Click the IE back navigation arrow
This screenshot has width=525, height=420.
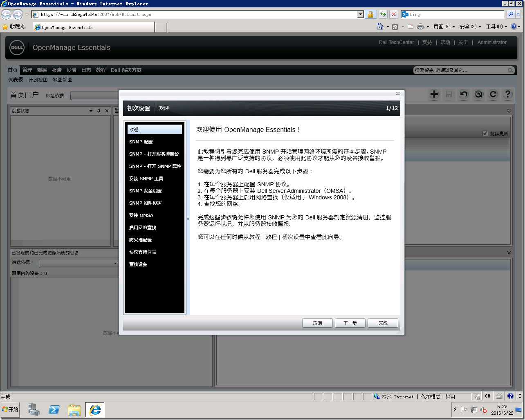tap(7, 14)
